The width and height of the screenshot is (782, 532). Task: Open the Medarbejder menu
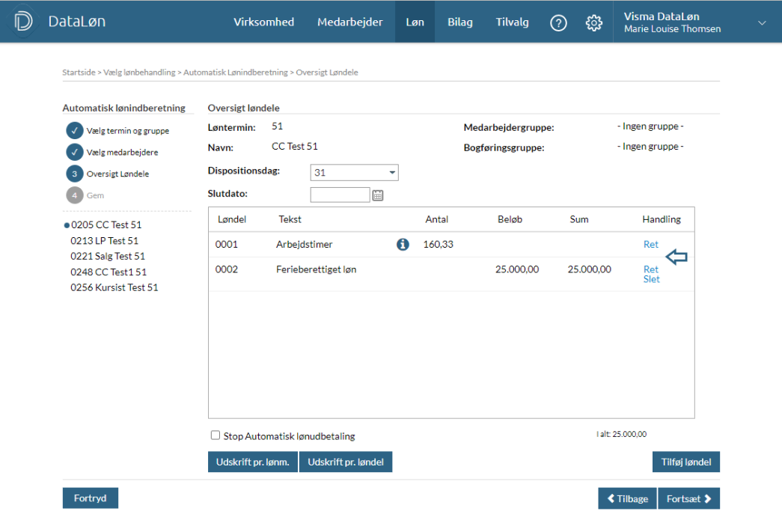[x=350, y=22]
